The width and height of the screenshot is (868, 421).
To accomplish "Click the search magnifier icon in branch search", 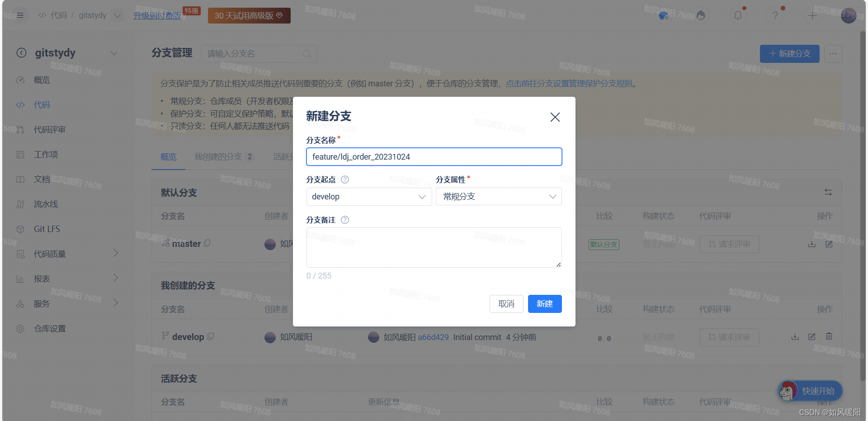I will tap(307, 54).
